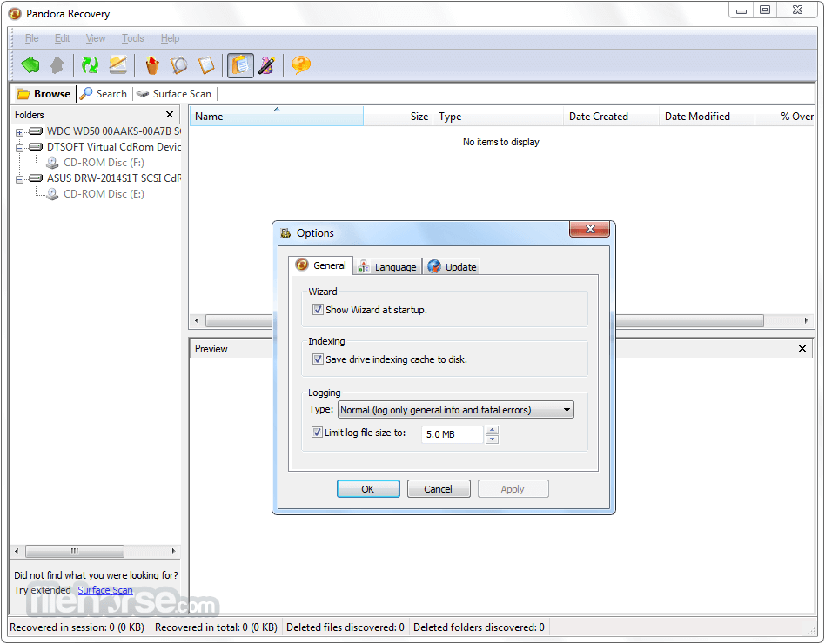Switch to the Language tab in Options

coord(388,267)
